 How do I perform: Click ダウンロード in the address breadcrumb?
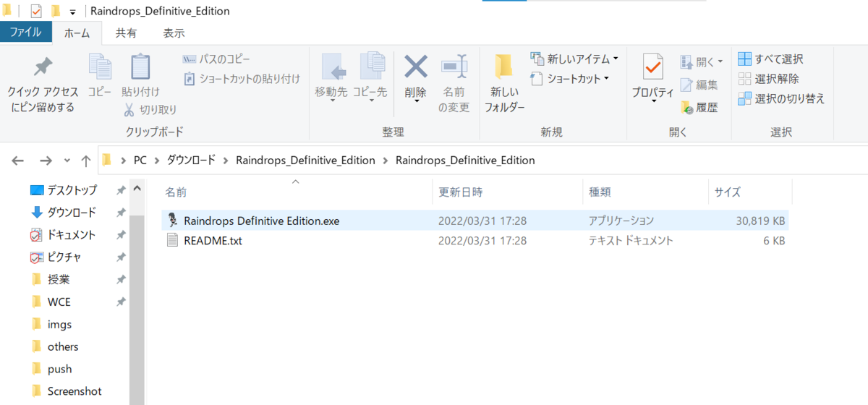click(x=191, y=161)
